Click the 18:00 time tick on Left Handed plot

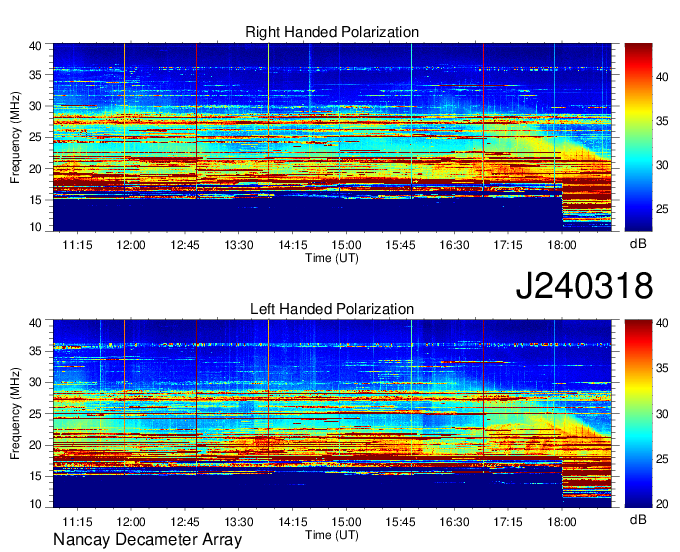point(562,522)
